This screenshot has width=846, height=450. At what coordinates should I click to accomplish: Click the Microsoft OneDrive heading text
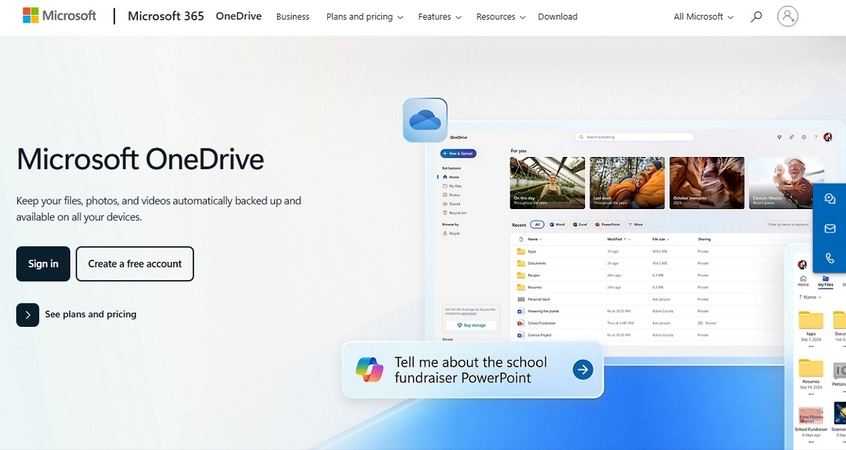point(140,159)
